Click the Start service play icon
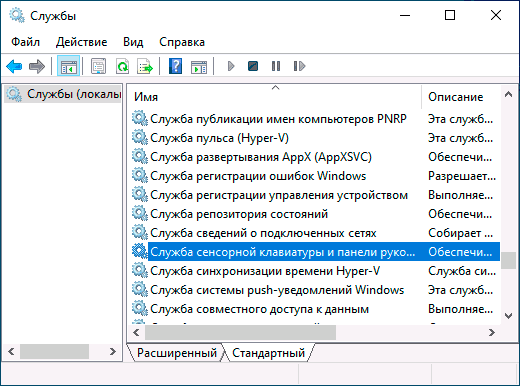The image size is (520, 386). click(231, 66)
